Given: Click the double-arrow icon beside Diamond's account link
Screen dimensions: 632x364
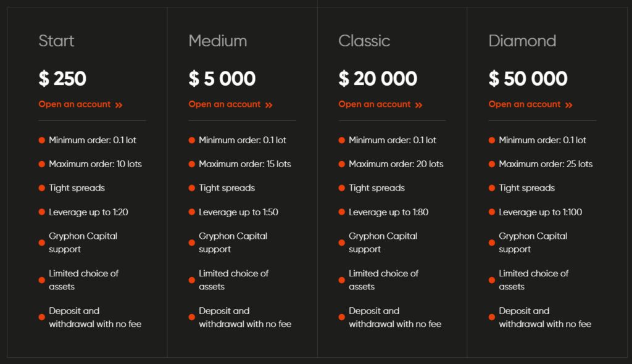Looking at the screenshot, I should 569,104.
